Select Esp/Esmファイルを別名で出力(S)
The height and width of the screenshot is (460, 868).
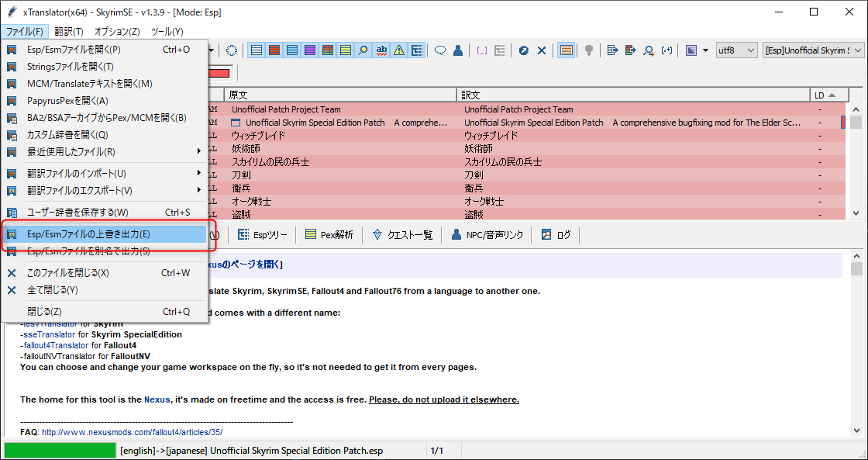105,251
